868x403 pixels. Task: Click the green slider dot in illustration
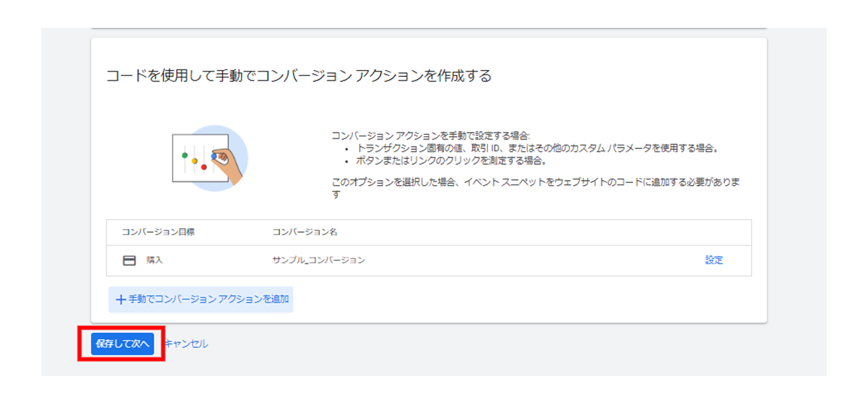[184, 154]
